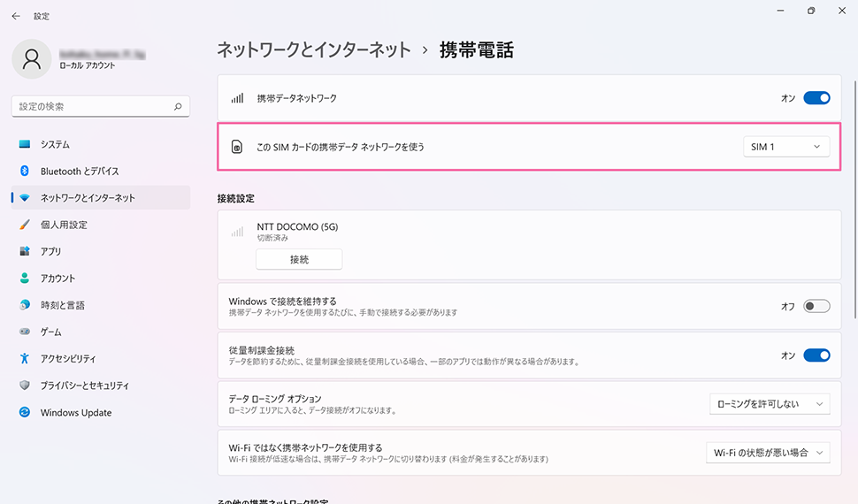Disable 従量制課金接続 toggle
This screenshot has height=504, width=858.
point(816,355)
